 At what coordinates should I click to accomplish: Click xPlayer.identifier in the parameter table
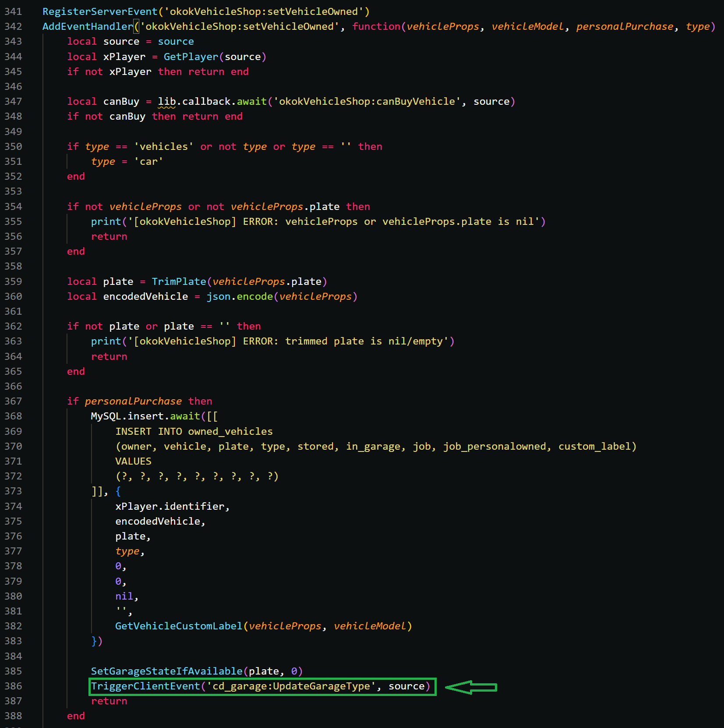(170, 506)
